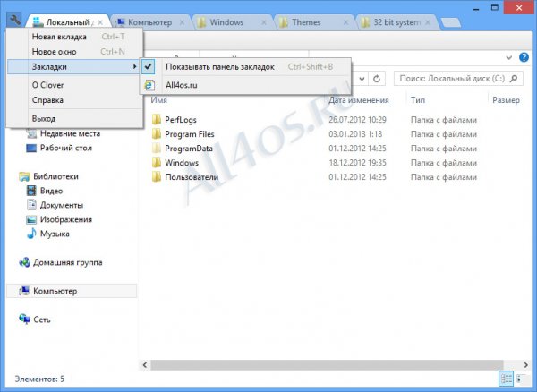Open the Clover wrench menu

pyautogui.click(x=14, y=20)
